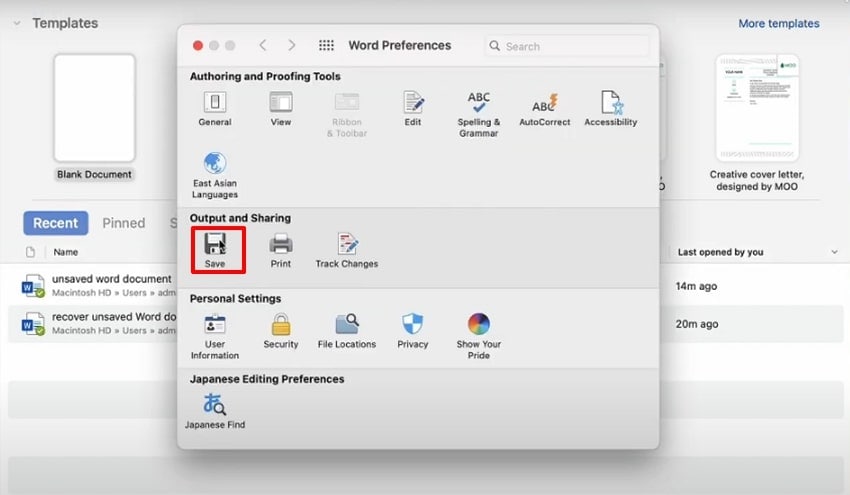Open Print preferences

point(281,250)
